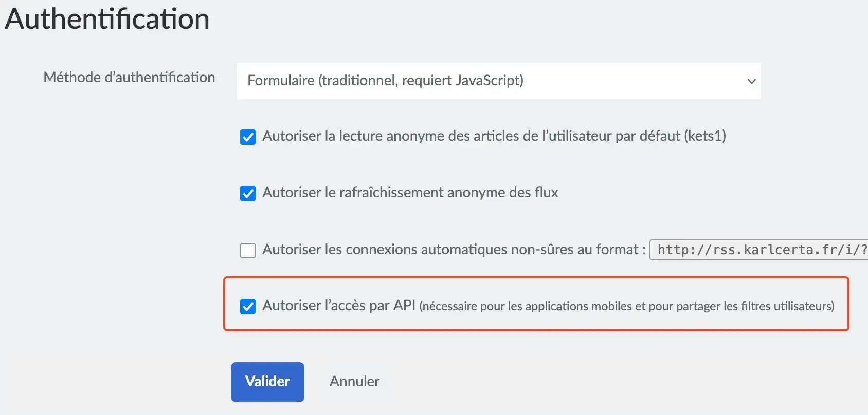Image resolution: width=868 pixels, height=415 pixels.
Task: Disable anonymous feed refresh checkbox
Action: point(248,194)
